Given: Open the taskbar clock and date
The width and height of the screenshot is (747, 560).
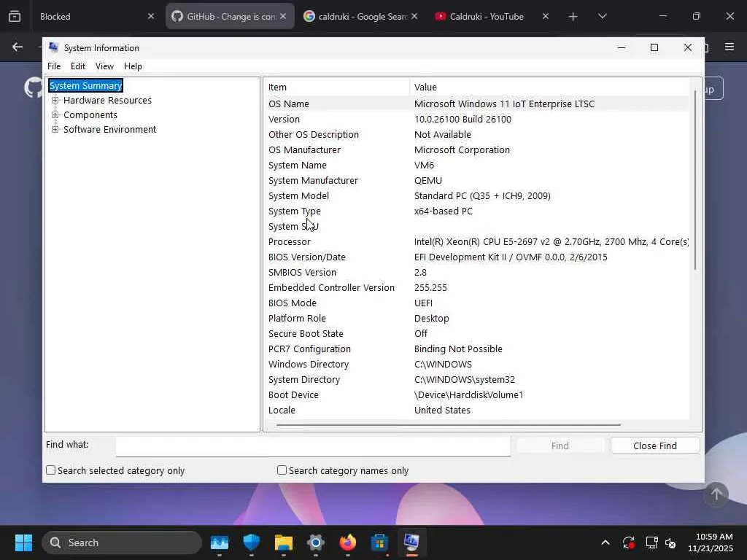Looking at the screenshot, I should 710,542.
